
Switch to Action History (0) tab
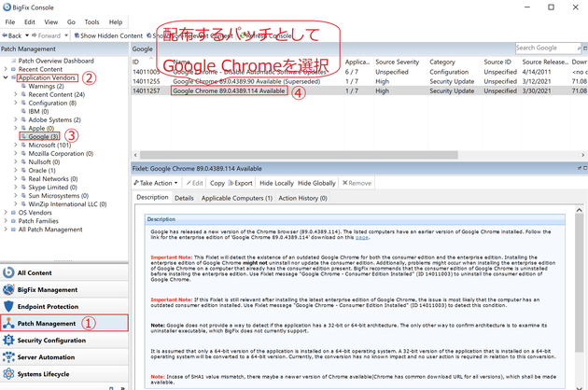(x=302, y=198)
